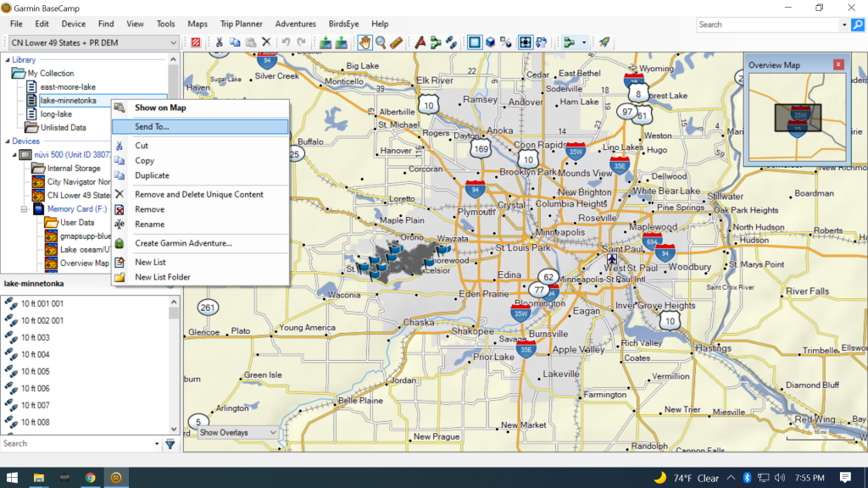868x488 pixels.
Task: Choose Create Garmin Adventure... in the context menu
Action: click(x=200, y=243)
